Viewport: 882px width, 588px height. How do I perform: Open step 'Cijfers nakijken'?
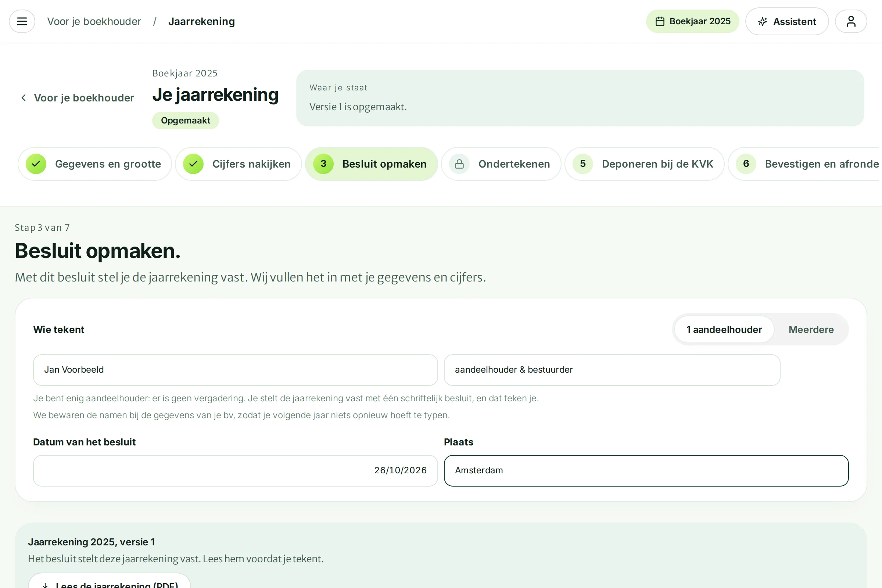pos(238,164)
